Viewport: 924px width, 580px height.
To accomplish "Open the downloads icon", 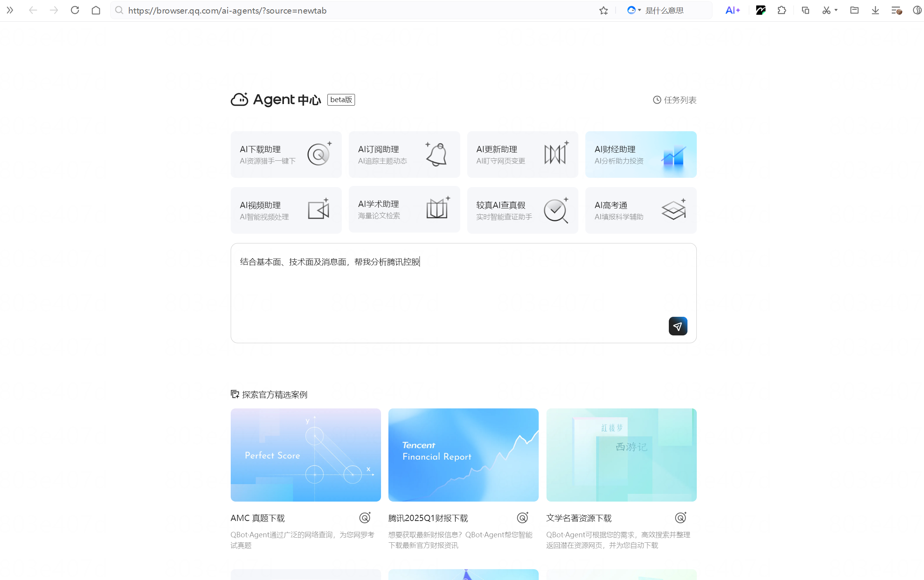I will [875, 10].
